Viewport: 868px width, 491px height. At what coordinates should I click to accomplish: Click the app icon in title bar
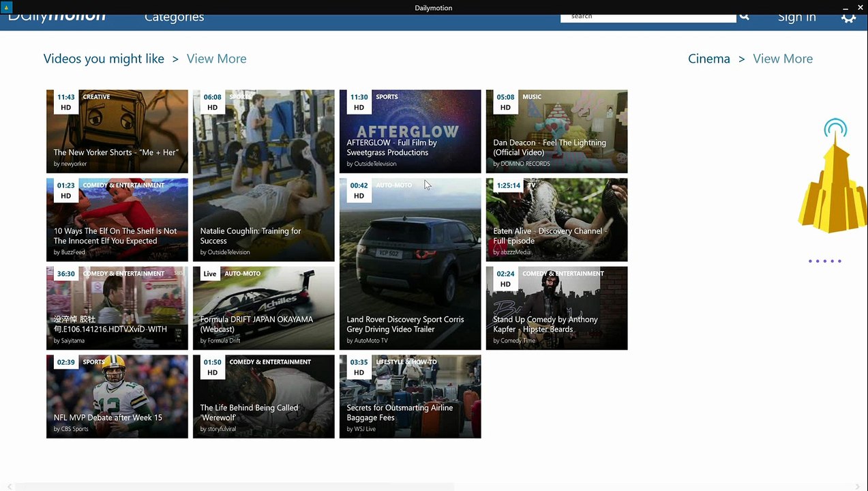[x=8, y=8]
